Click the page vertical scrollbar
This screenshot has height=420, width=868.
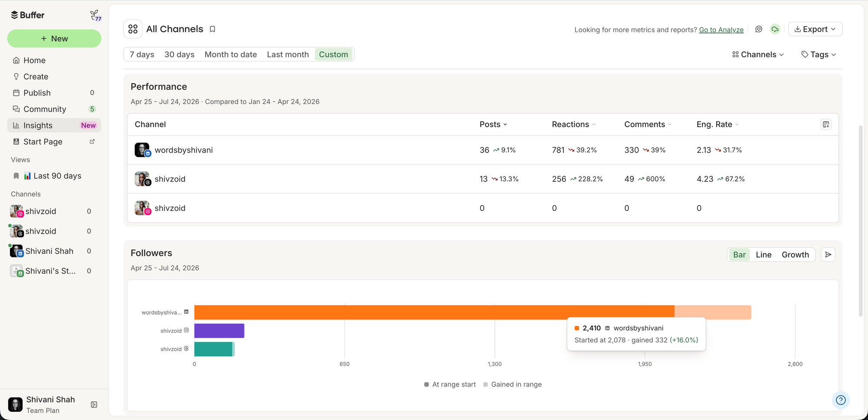point(861,221)
